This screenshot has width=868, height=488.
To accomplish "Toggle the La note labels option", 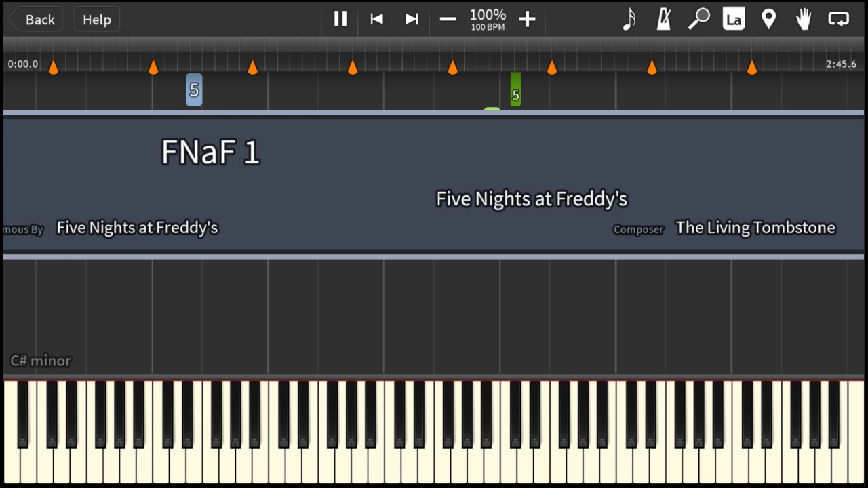I will pyautogui.click(x=734, y=19).
